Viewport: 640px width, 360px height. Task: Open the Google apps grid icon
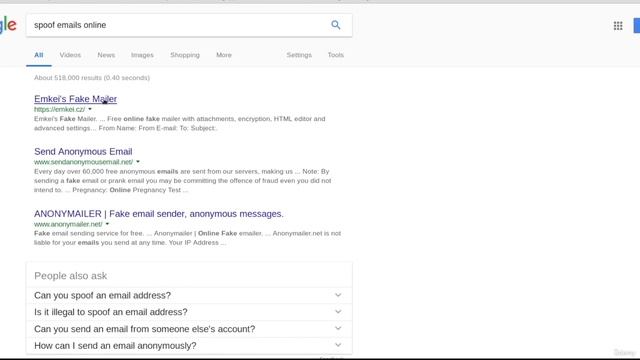tap(618, 26)
